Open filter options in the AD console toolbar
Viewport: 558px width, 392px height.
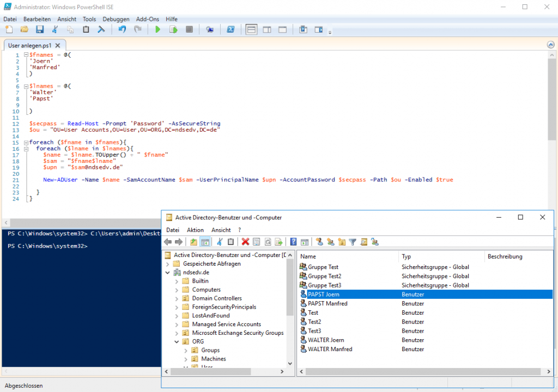pyautogui.click(x=353, y=242)
